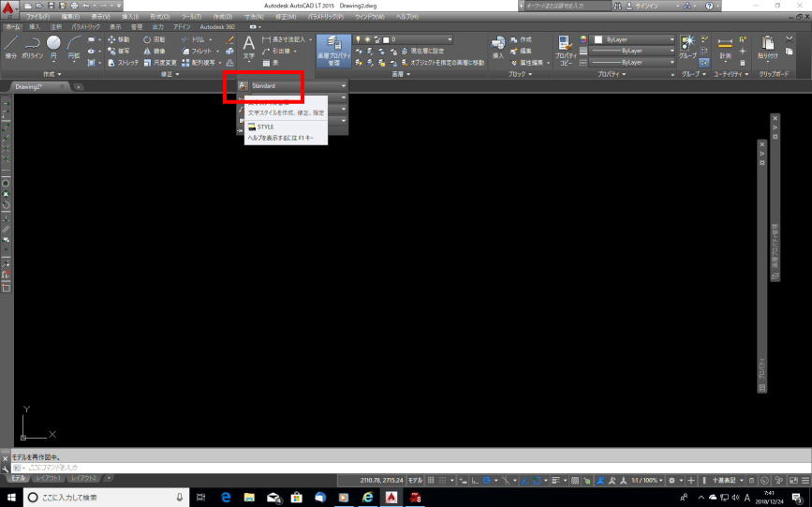812x507 pixels.
Task: Open the File (ファイル) menu
Action: tap(37, 17)
